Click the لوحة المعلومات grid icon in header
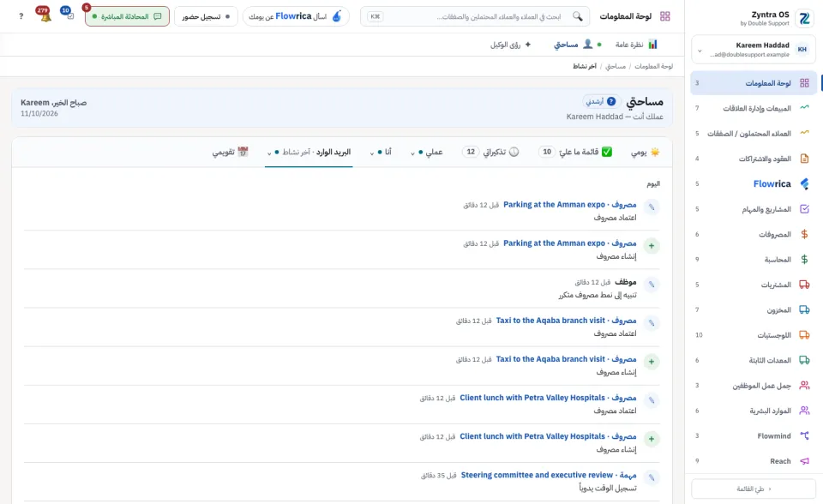This screenshot has width=823, height=504. [665, 16]
